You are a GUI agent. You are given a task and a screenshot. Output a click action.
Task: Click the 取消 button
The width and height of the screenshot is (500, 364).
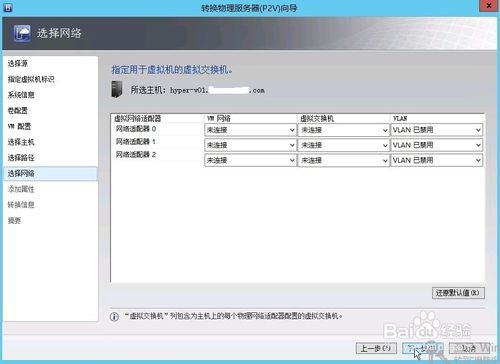[x=469, y=348]
